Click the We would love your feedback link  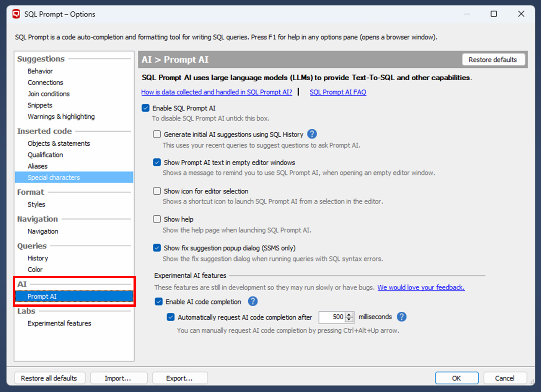pos(421,287)
